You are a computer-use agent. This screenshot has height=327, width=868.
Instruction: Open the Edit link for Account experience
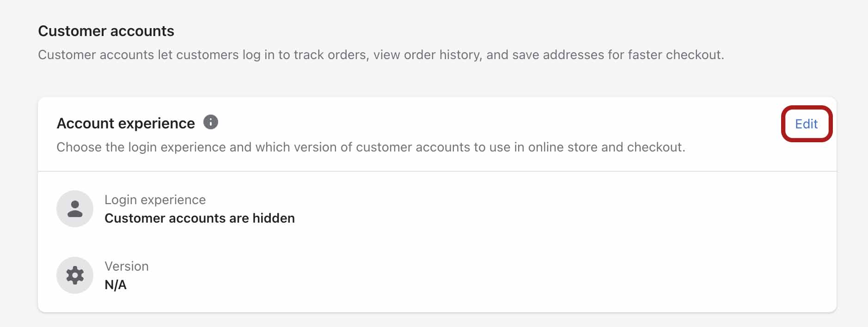click(x=807, y=124)
